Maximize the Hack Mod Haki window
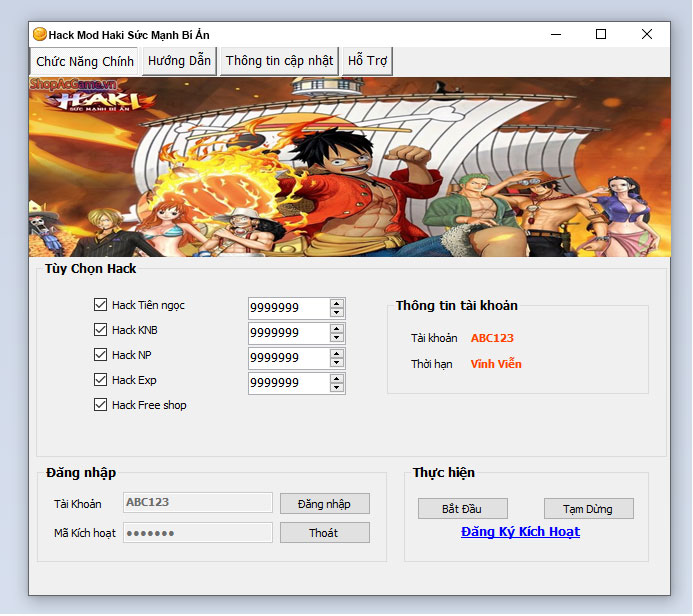 point(601,34)
